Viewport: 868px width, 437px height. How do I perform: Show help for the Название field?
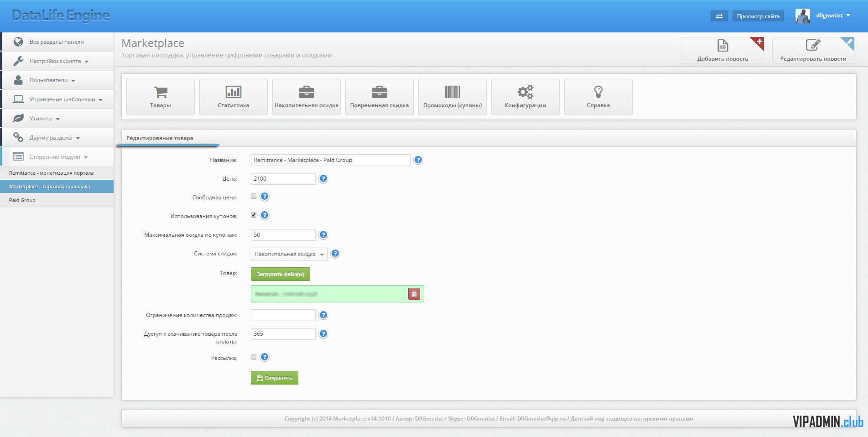pos(418,160)
